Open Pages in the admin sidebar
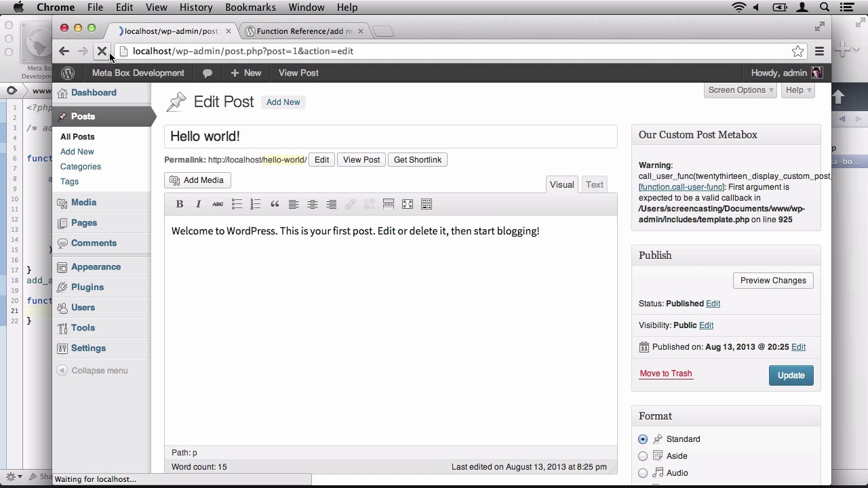 click(x=84, y=223)
